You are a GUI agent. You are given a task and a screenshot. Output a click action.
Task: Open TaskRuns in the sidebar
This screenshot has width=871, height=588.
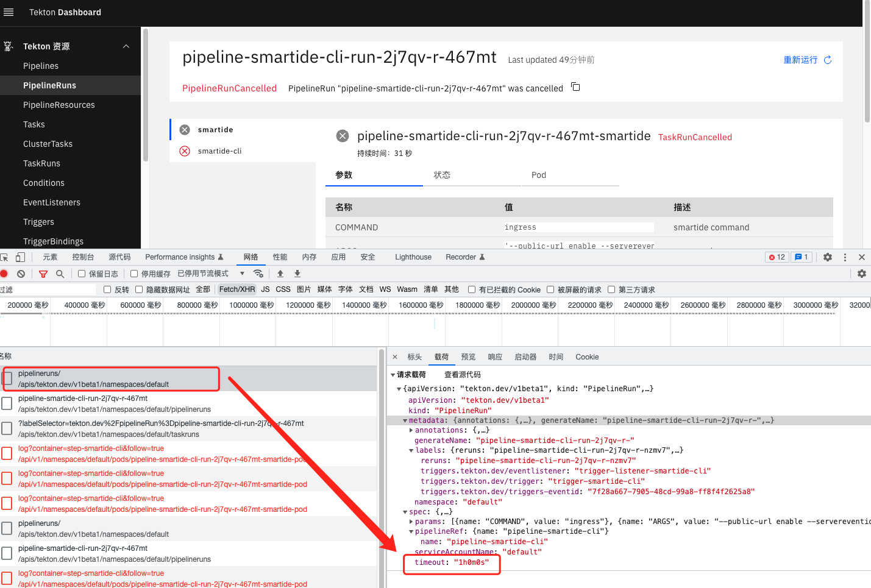pos(41,163)
